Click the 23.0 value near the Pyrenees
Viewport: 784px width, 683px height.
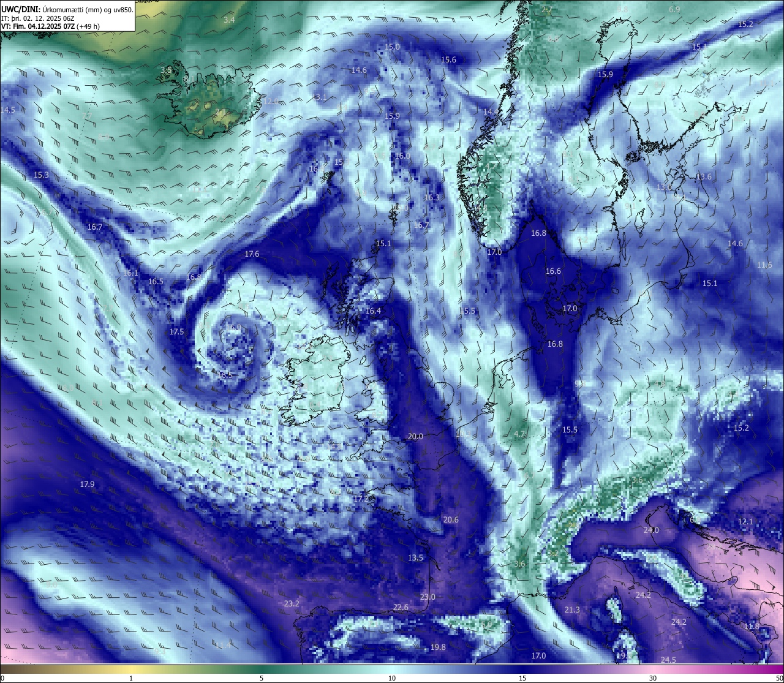click(x=428, y=597)
